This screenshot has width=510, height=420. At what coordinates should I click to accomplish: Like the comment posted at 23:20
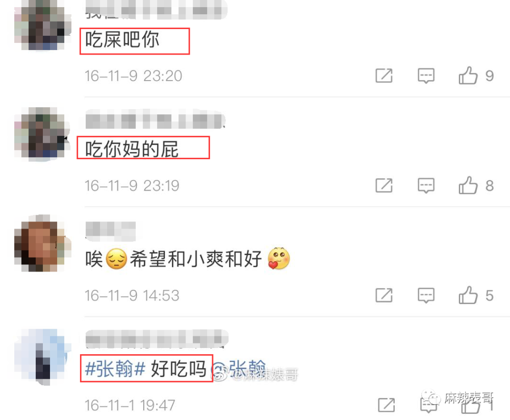pos(468,76)
